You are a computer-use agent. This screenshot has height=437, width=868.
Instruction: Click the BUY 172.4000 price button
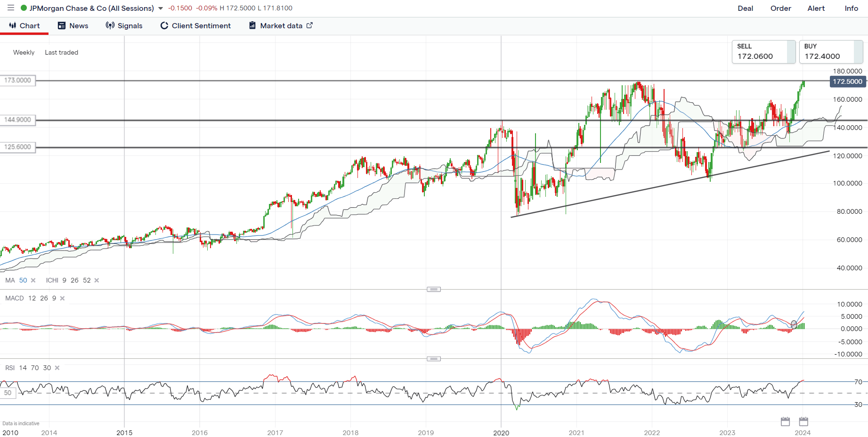tap(831, 52)
